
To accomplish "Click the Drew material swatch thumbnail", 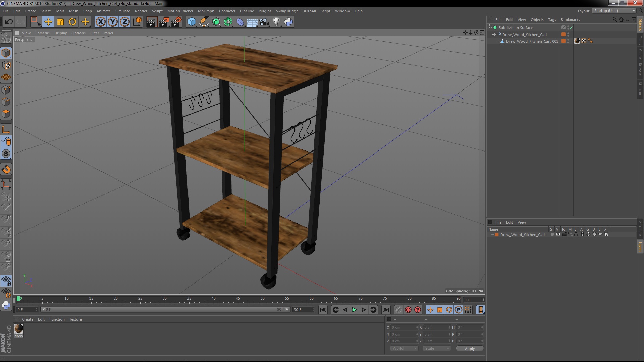I will (x=18, y=328).
